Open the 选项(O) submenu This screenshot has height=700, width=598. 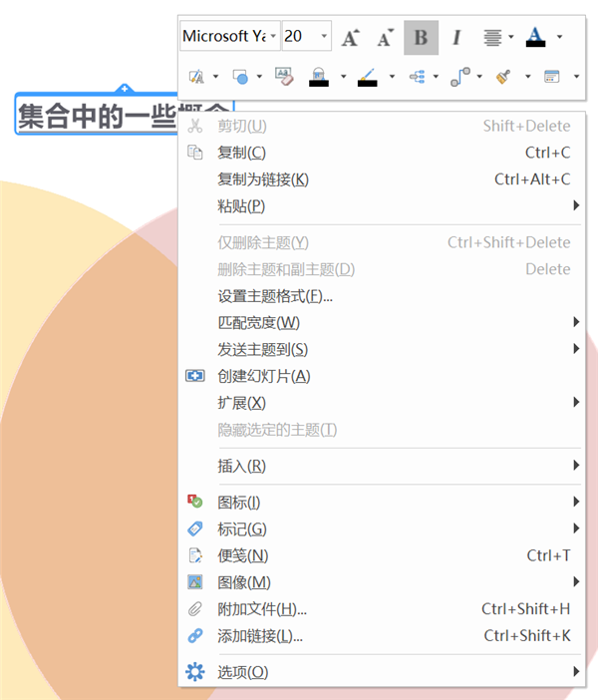pos(382,672)
